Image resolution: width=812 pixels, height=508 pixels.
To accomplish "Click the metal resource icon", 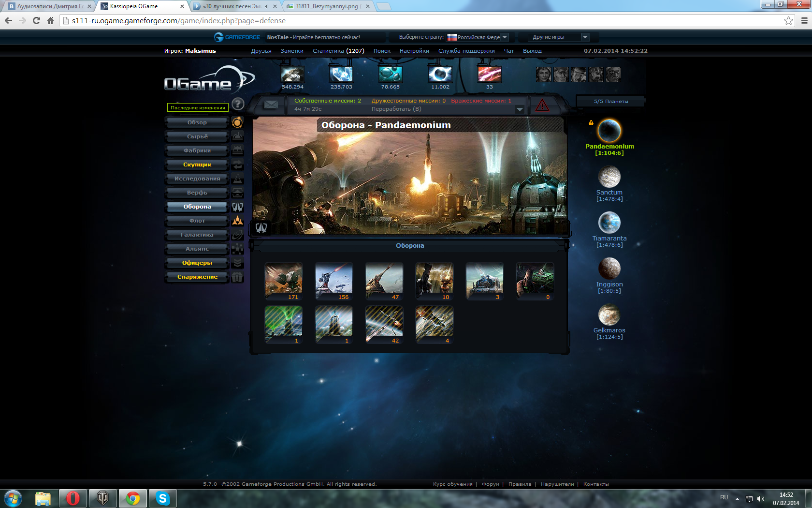I will pos(292,74).
